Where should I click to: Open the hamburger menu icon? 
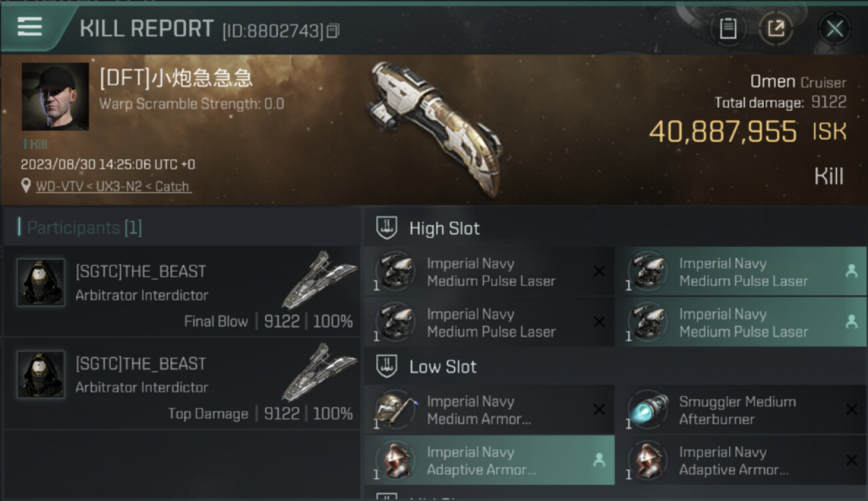[x=29, y=27]
